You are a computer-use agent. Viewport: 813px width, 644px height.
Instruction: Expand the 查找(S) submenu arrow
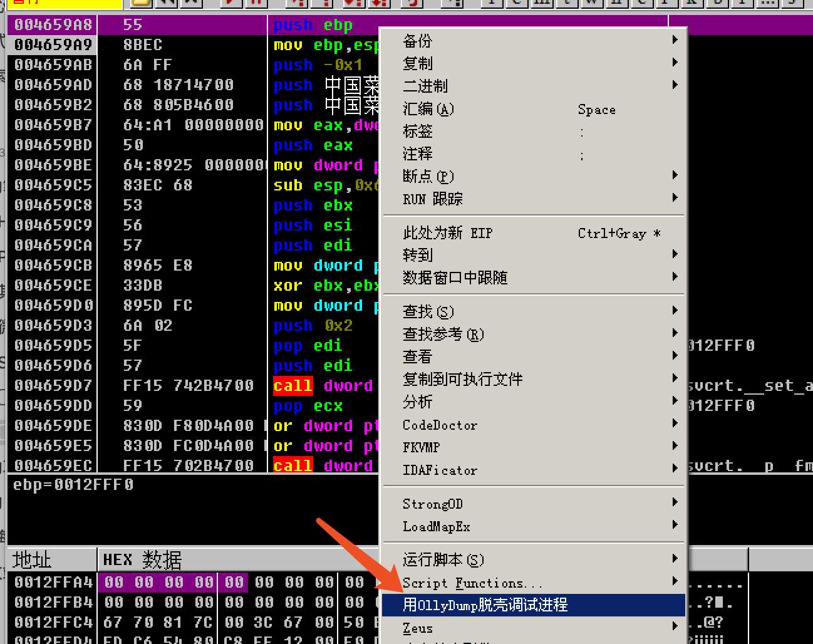pyautogui.click(x=675, y=311)
